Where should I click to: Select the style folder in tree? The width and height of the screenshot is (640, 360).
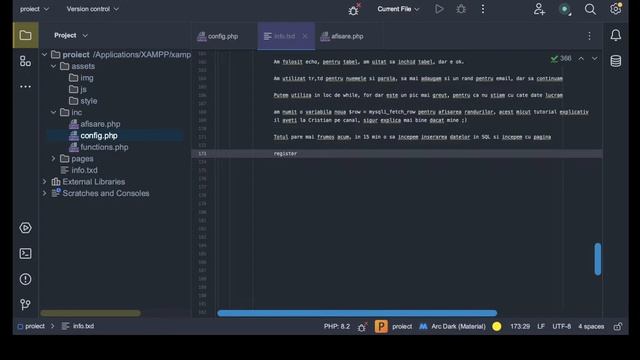83,101
